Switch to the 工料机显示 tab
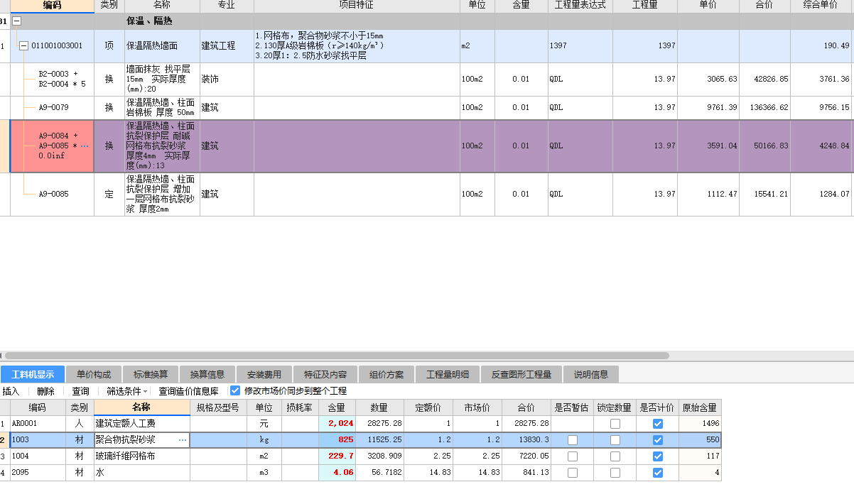 pos(33,375)
